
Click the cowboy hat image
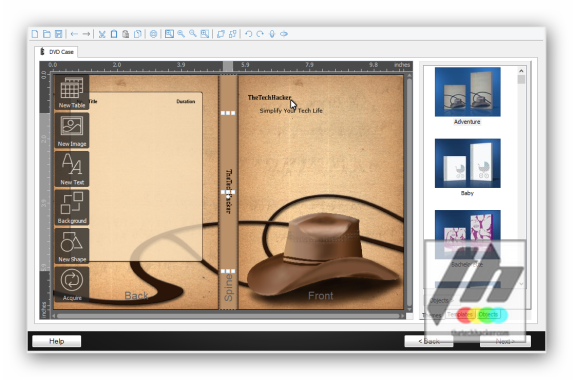[322, 254]
